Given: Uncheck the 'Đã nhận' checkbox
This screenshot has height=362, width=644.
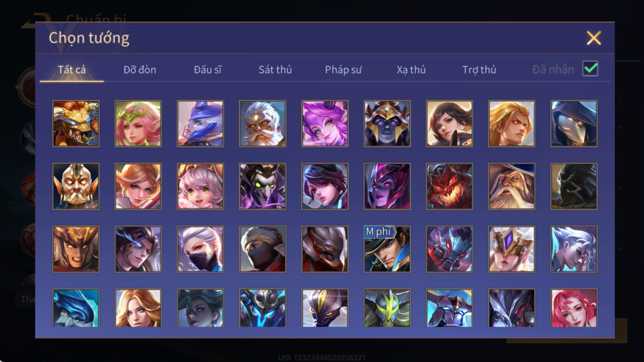Looking at the screenshot, I should click(590, 69).
